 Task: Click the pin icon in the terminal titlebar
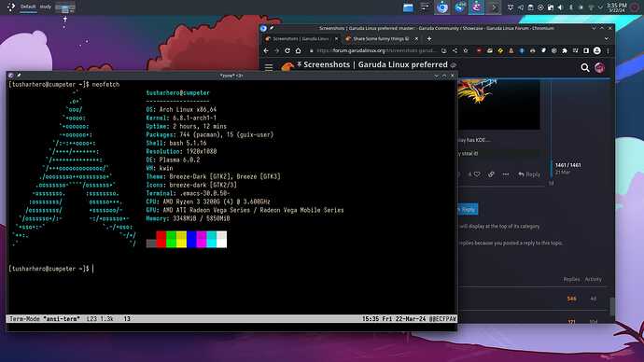click(19, 76)
